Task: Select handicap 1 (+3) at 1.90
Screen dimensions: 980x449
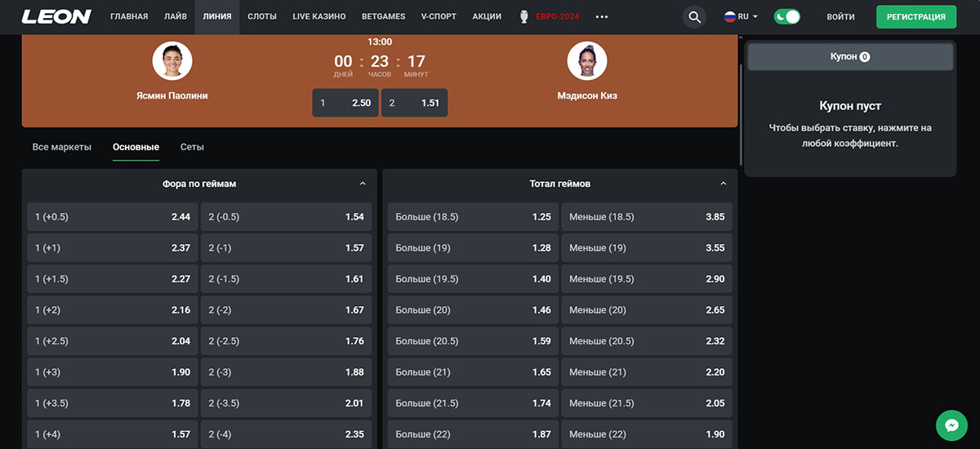Action: point(113,372)
